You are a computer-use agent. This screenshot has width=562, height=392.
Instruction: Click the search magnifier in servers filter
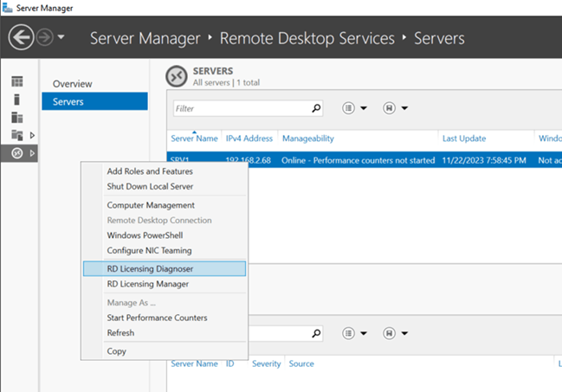316,108
